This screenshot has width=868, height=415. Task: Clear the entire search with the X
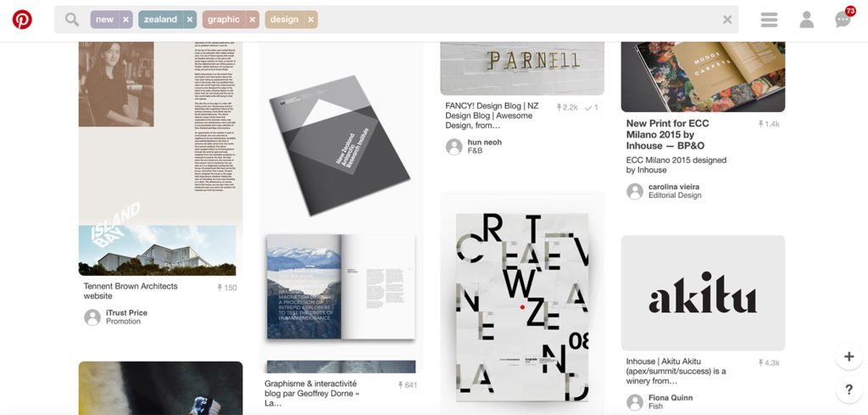[727, 20]
